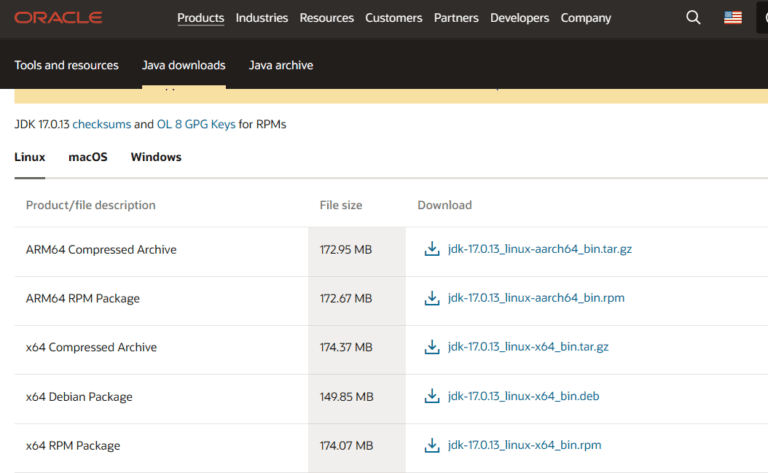Click download icon for x64 Compressed Archive
The width and height of the screenshot is (768, 473).
(x=432, y=347)
